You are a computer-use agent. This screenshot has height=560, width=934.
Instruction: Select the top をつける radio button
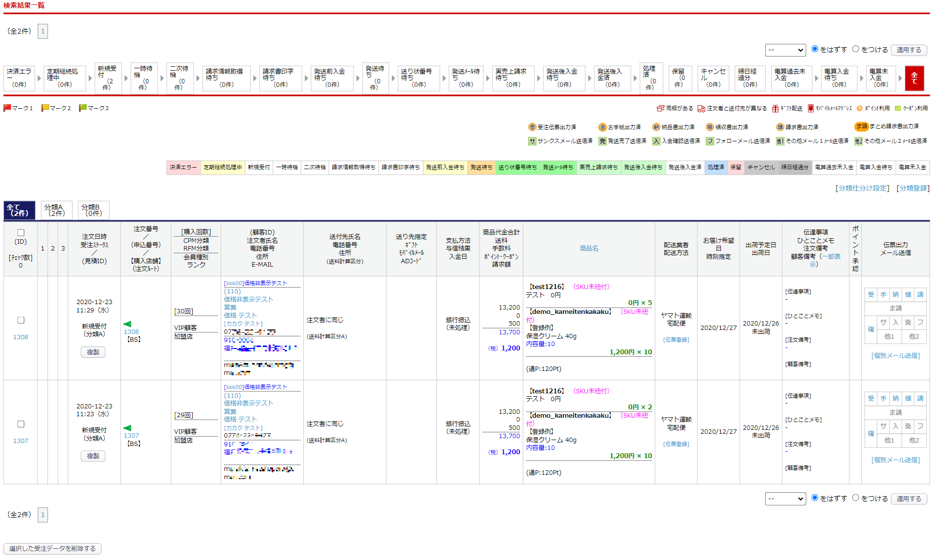tap(855, 49)
